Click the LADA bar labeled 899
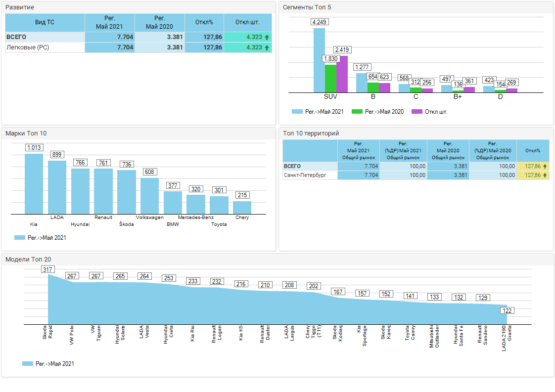555x392 pixels. [57, 187]
